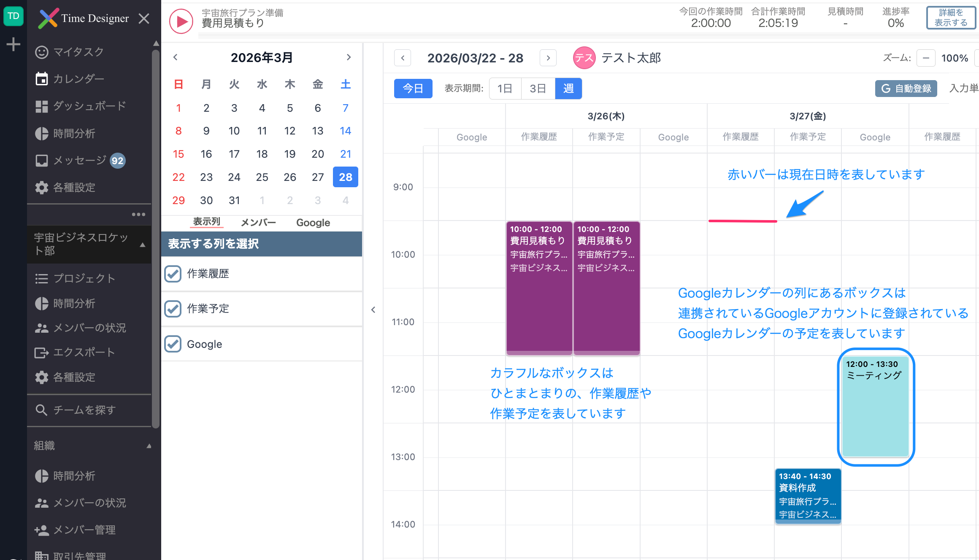Collapse the 宇宙ビジネスロケット部 team section
This screenshot has height=560, width=979.
pyautogui.click(x=143, y=245)
